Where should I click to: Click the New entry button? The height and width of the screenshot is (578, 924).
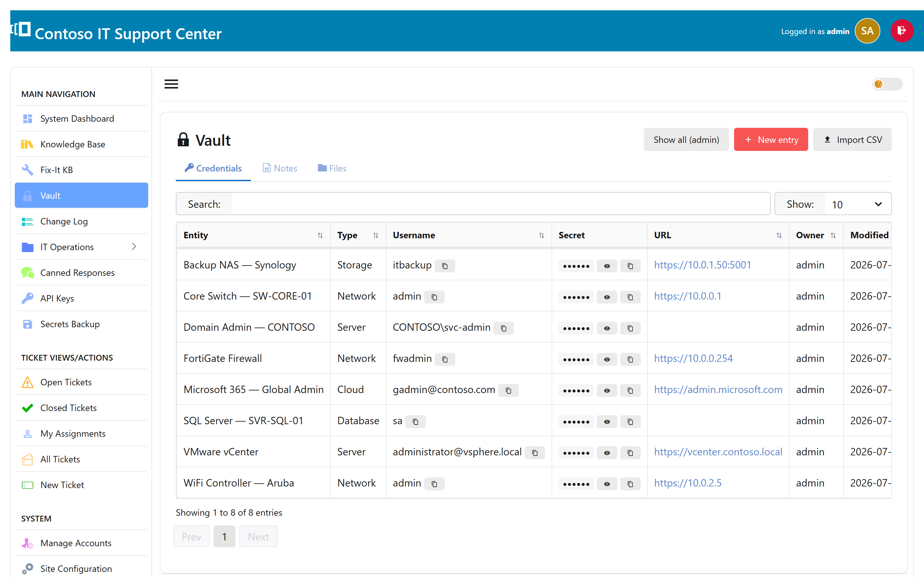[771, 140]
